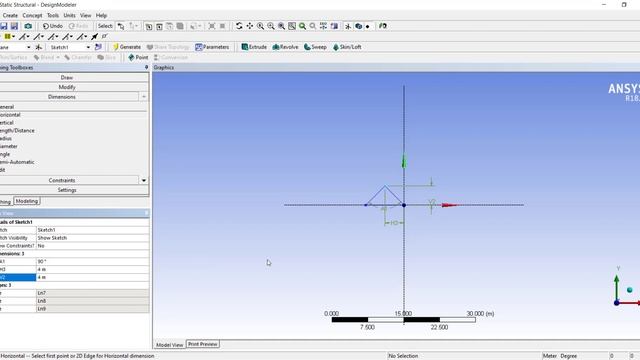Image resolution: width=640 pixels, height=360 pixels.
Task: Select the Rotate view tool
Action: pos(239,26)
